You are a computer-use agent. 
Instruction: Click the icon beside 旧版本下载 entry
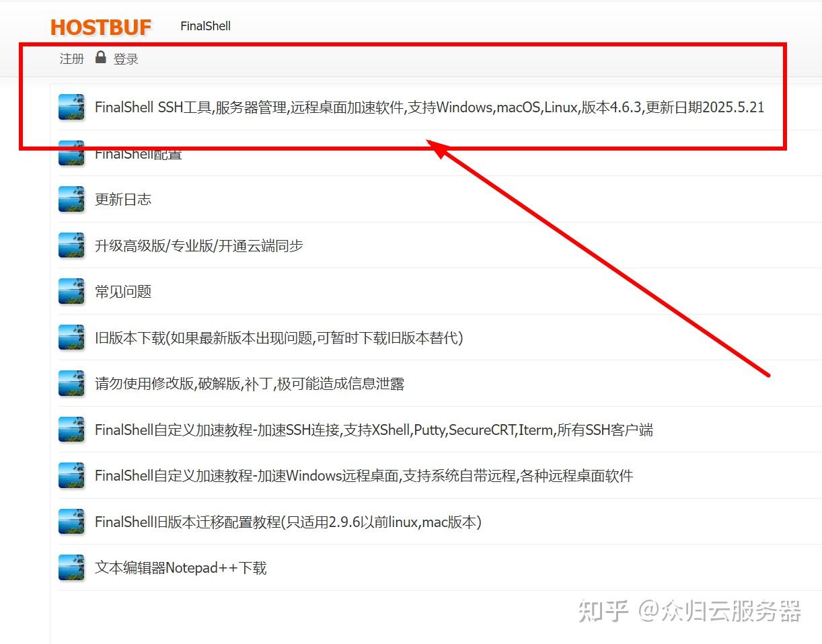click(x=71, y=337)
